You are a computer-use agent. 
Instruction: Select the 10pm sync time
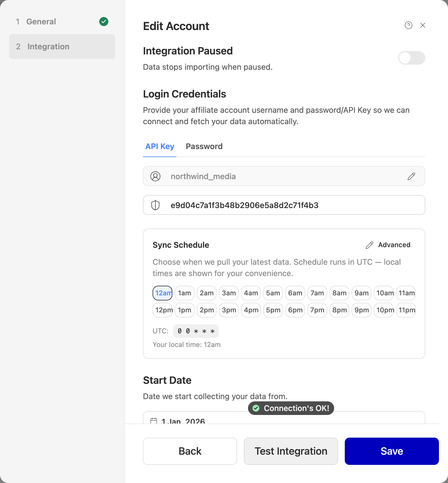[384, 310]
